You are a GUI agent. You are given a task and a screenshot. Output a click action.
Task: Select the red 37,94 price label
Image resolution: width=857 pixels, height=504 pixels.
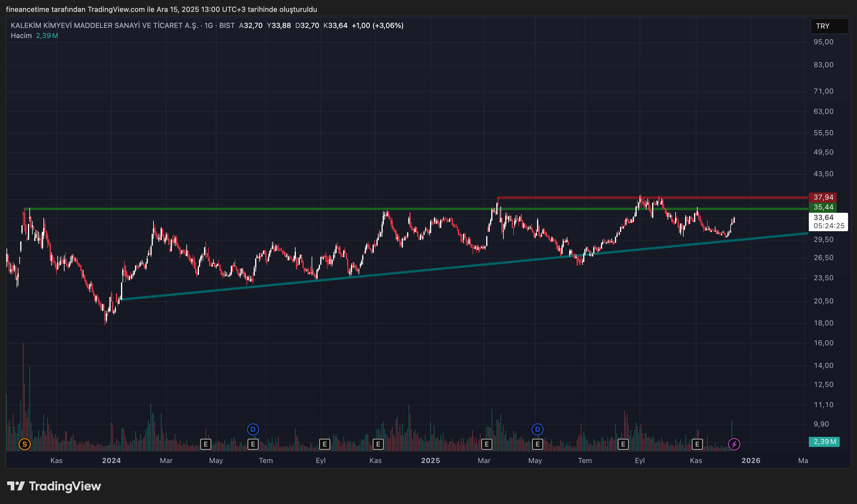pyautogui.click(x=823, y=197)
